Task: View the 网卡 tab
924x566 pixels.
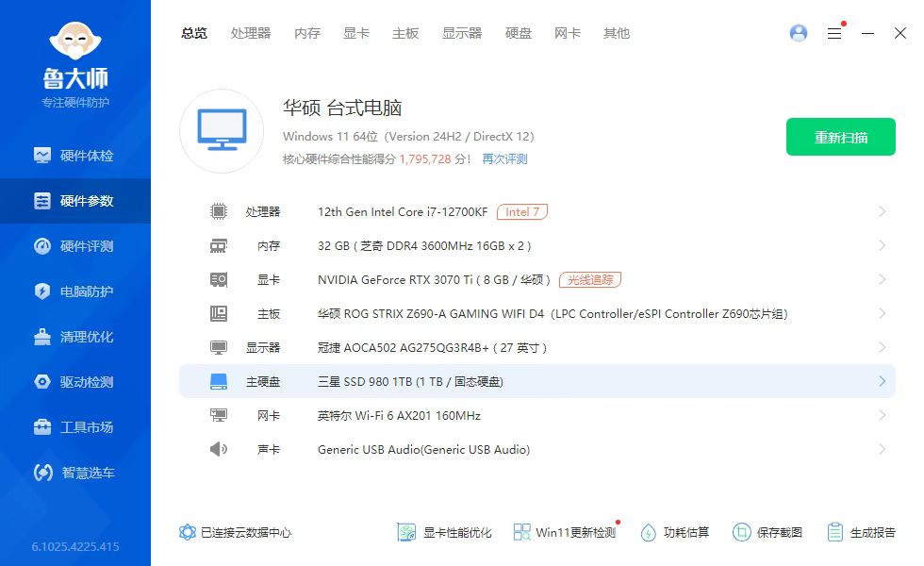Action: pyautogui.click(x=568, y=33)
